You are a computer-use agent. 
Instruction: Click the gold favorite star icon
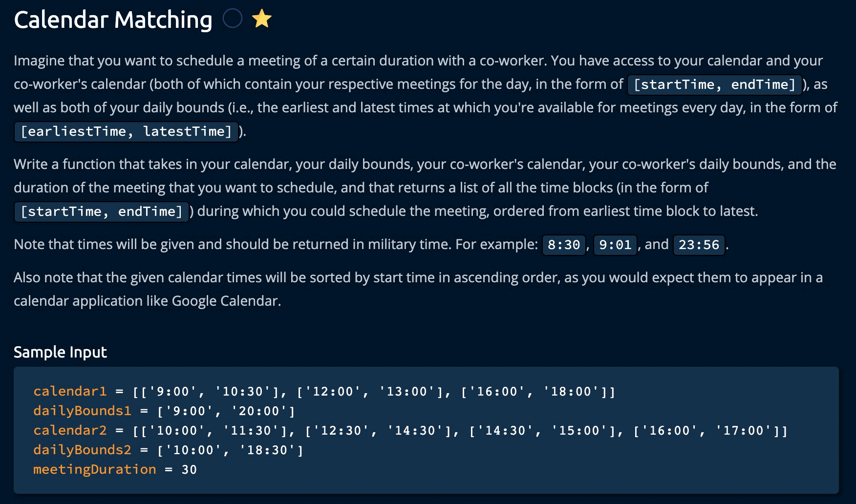point(262,19)
